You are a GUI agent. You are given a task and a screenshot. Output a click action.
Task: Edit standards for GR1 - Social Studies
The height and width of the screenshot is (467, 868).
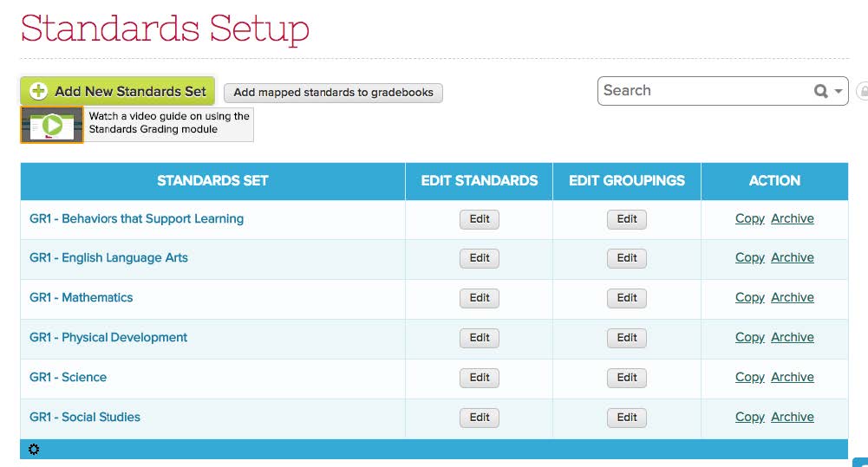coord(480,418)
